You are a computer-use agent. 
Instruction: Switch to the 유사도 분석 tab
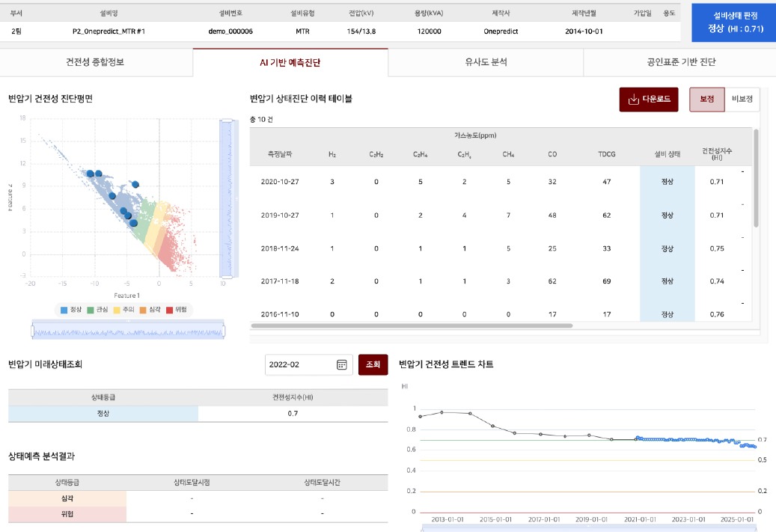coord(486,62)
